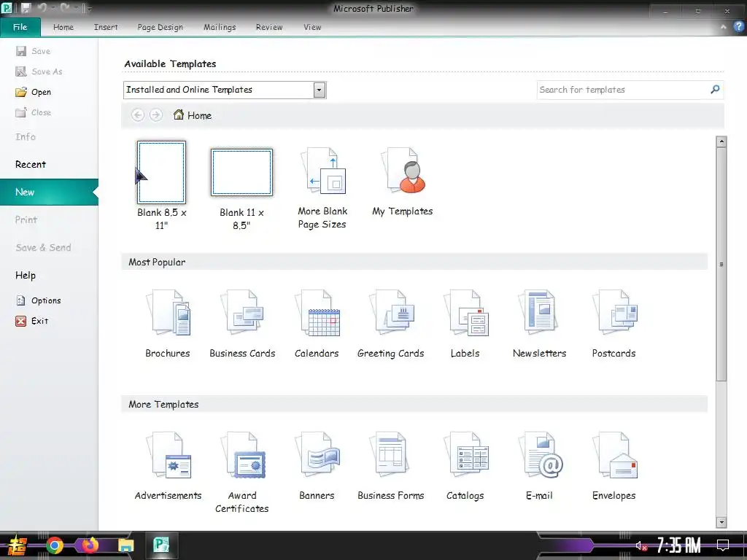Launch Firefox from the taskbar
Image resolution: width=747 pixels, height=560 pixels.
coord(90,545)
